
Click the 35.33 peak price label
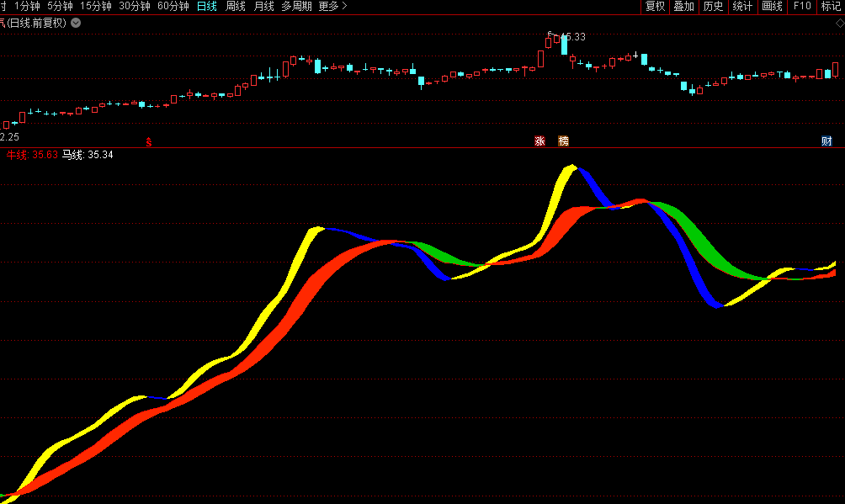coord(572,37)
